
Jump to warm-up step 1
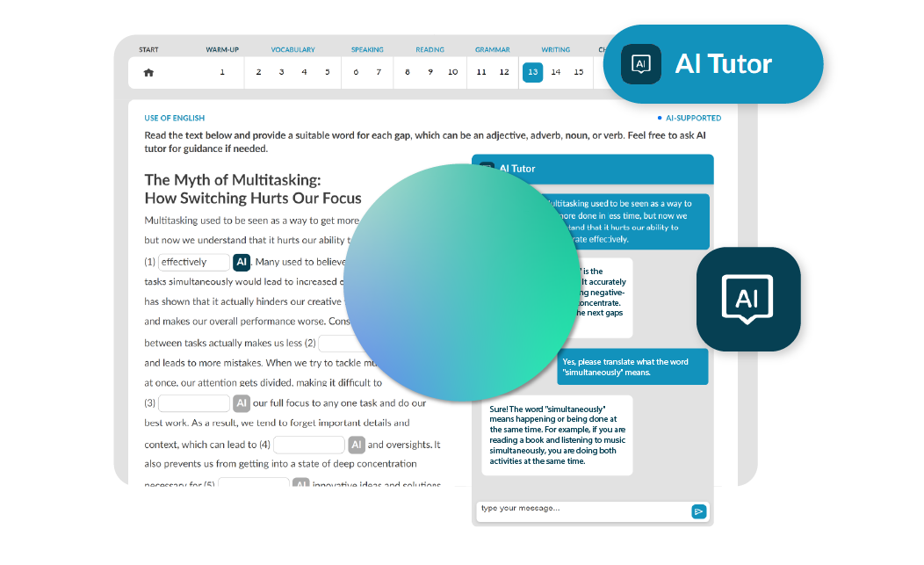coord(222,73)
